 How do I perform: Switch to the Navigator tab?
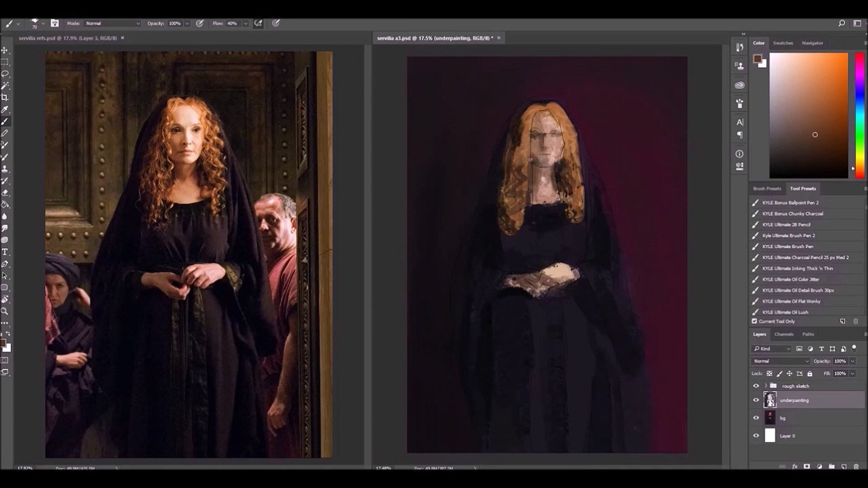coord(812,43)
